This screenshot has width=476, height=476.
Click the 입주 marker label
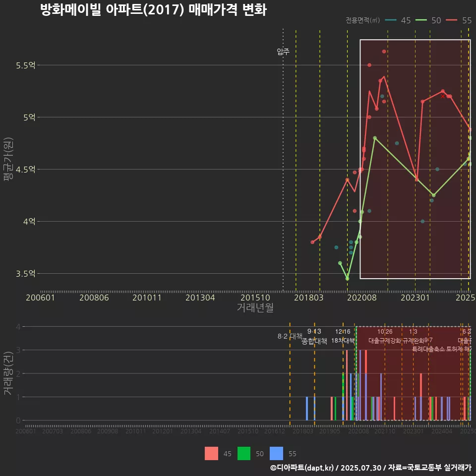click(x=283, y=52)
